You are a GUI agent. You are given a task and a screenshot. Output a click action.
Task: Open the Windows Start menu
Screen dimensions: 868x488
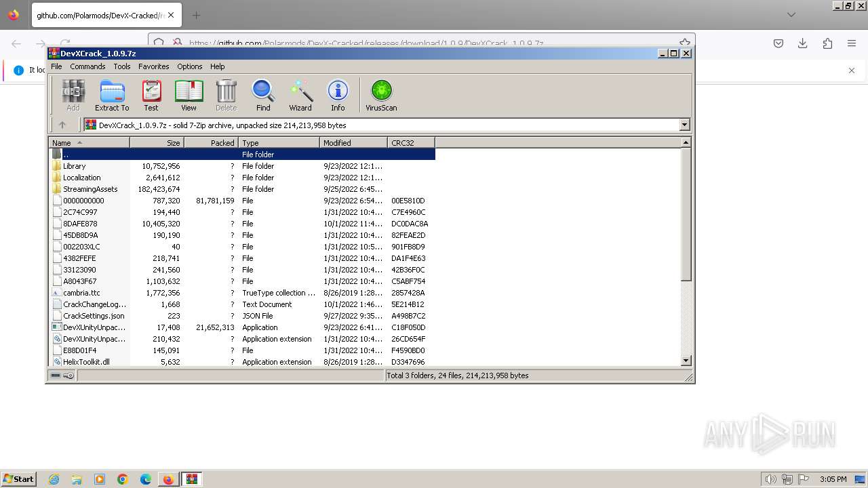(19, 479)
